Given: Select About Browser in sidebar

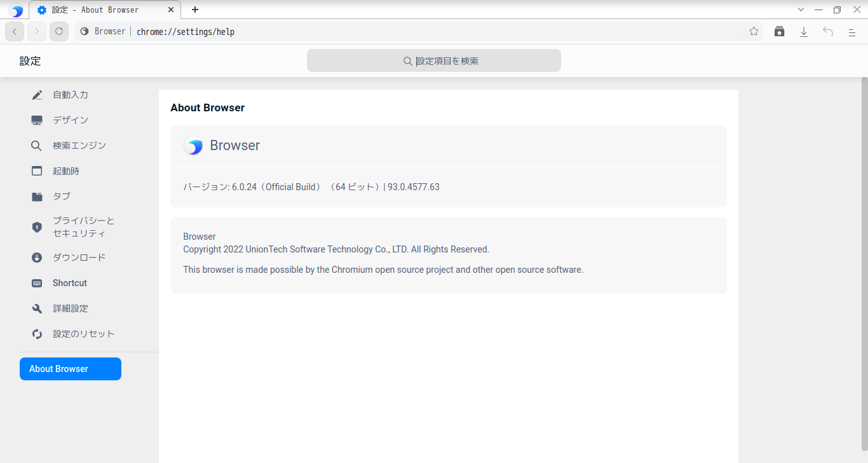Looking at the screenshot, I should [71, 369].
